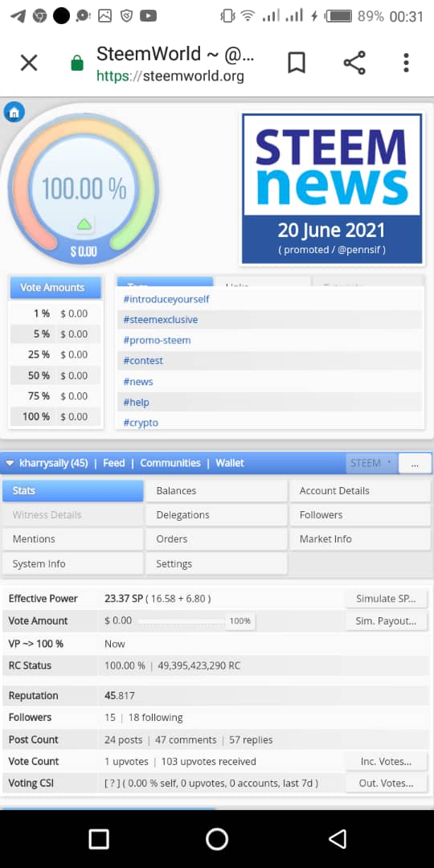The width and height of the screenshot is (434, 868).
Task: Tap Android back navigation triangle
Action: click(x=337, y=838)
